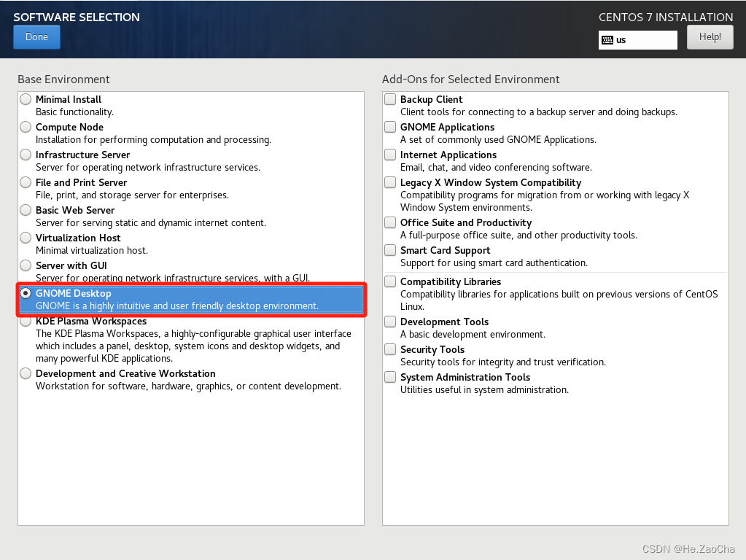Click the 'Internet Applications' label text
746x560 pixels.
tap(448, 155)
